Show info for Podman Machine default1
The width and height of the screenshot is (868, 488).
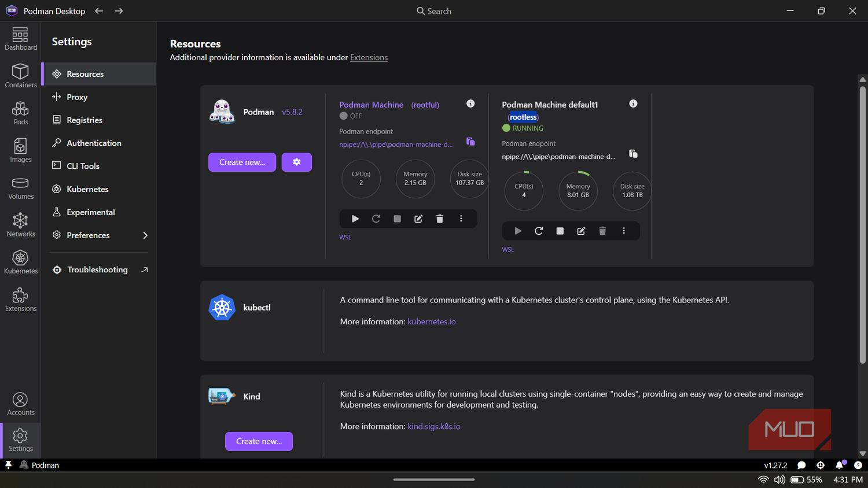(634, 103)
